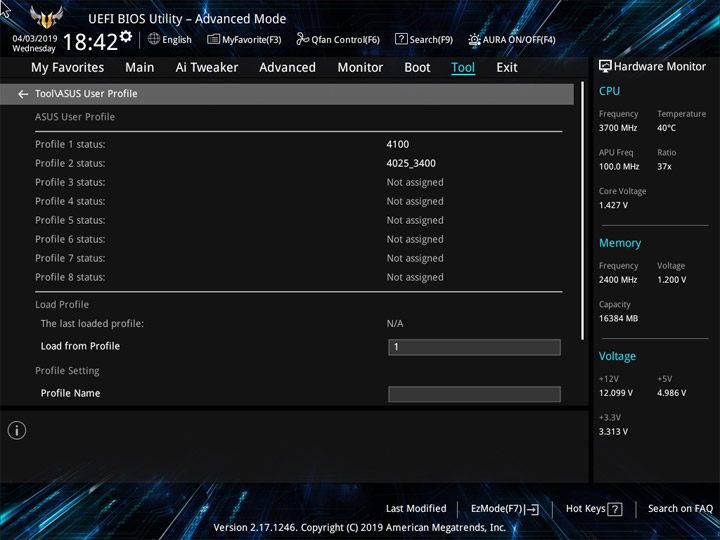
Task: Click the back arrow in ASUS User Profile breadcrumb
Action: coord(22,94)
